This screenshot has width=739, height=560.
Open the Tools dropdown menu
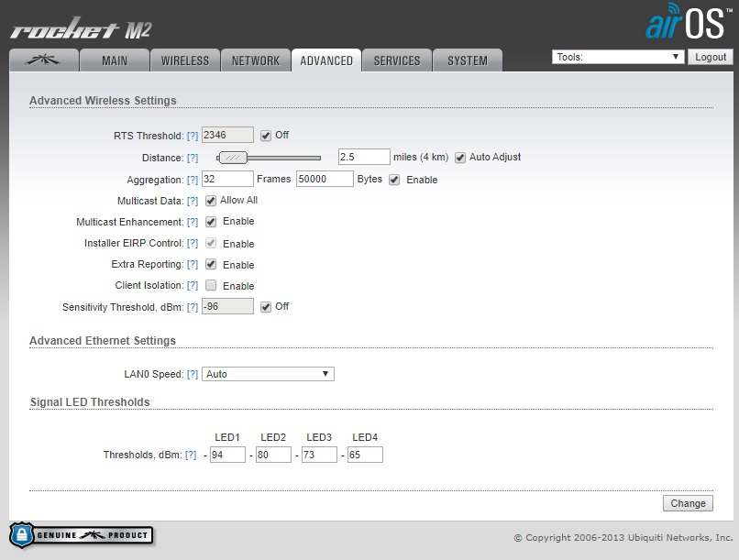pos(618,57)
